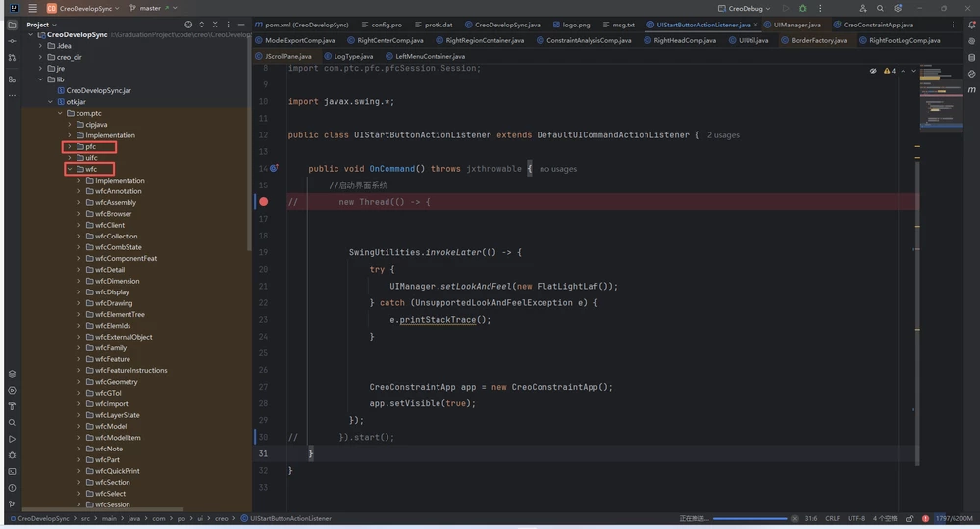Open the CreoDevelopSync project dropdown
The height and width of the screenshot is (529, 980).
tap(83, 8)
